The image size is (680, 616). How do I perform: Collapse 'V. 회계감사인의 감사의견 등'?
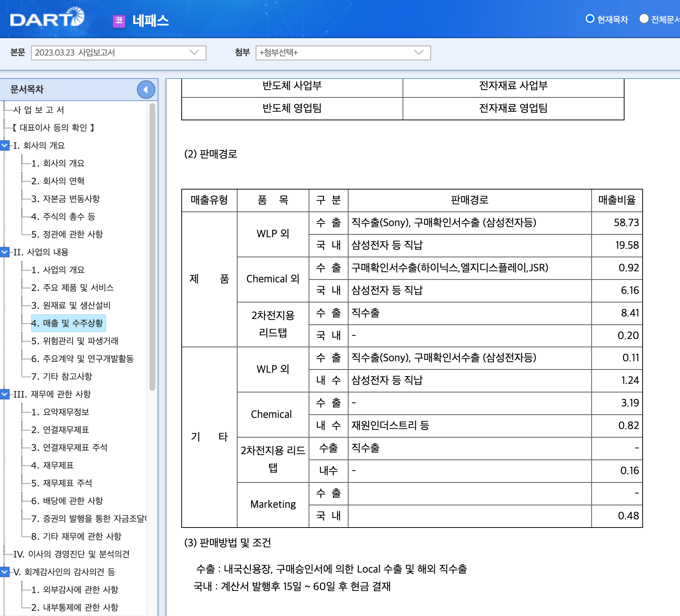tap(5, 572)
